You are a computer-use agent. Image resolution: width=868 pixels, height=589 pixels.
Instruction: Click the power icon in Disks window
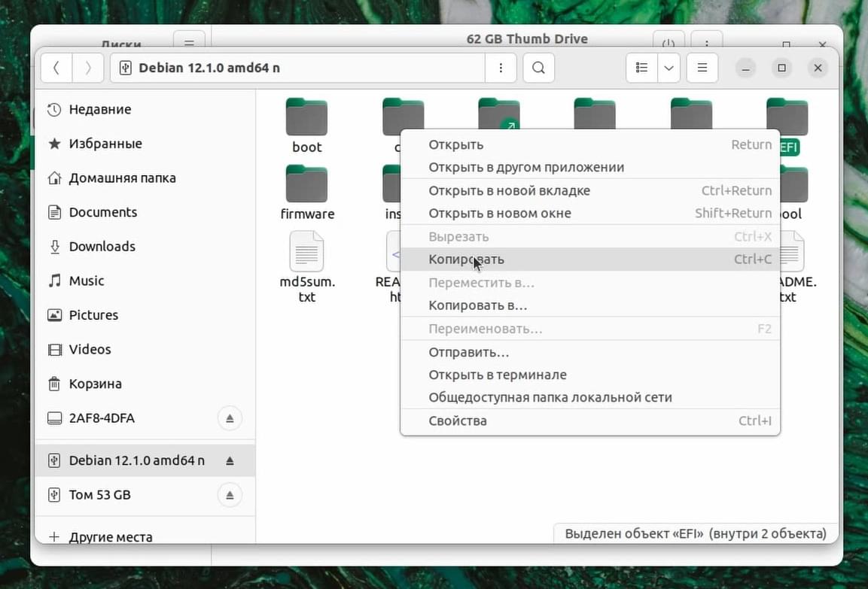[669, 41]
